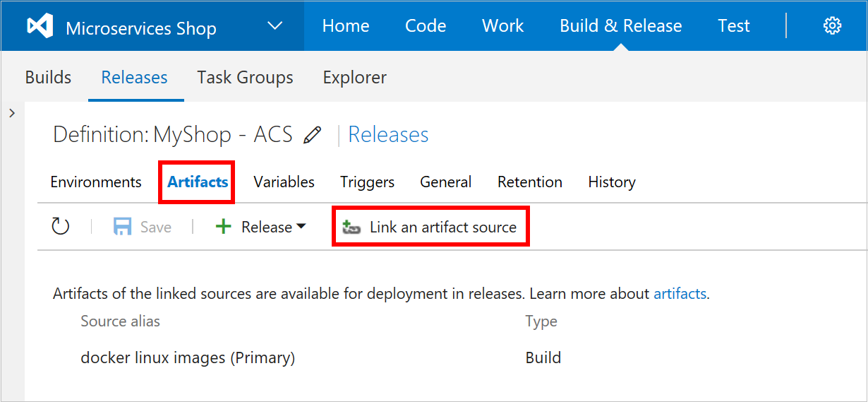Open the Test hub
The width and height of the screenshot is (868, 402).
[734, 26]
